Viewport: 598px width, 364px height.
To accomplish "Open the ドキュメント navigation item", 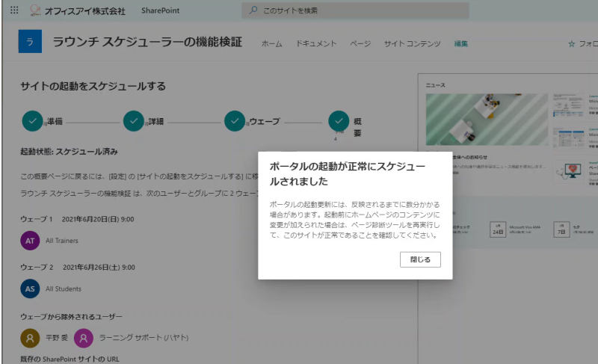I will click(x=316, y=44).
